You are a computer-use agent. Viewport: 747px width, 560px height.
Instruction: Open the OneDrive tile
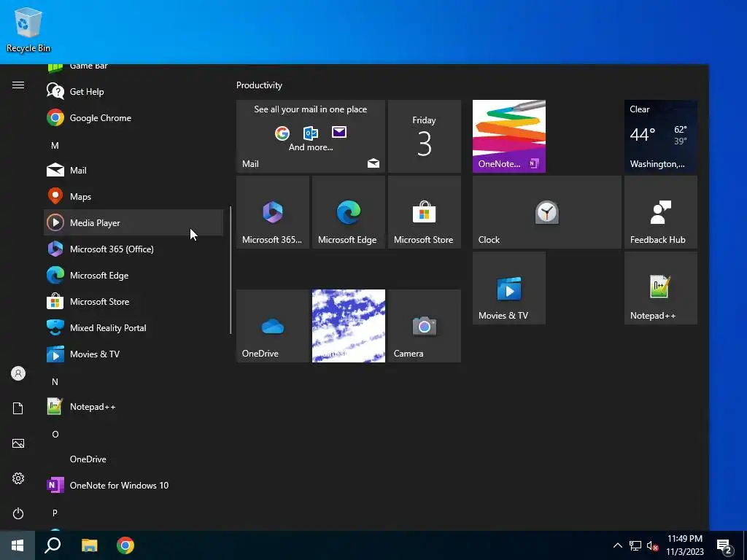[273, 326]
